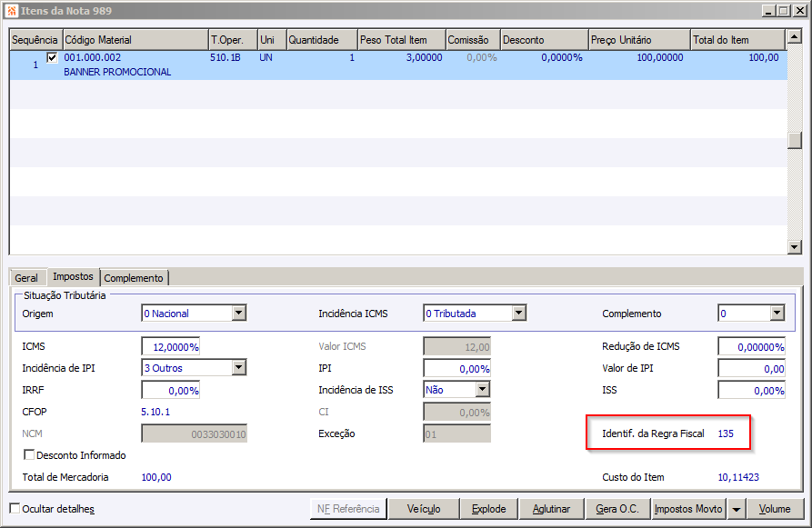Maximize the Itens da Nota 989 window

[784, 11]
